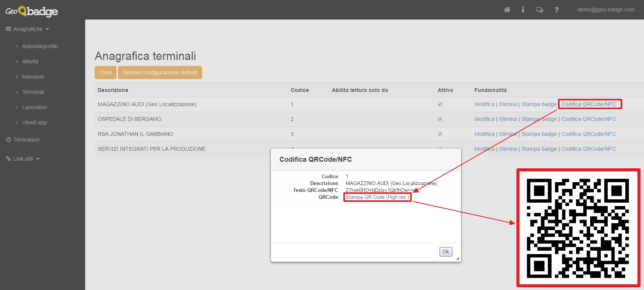Click Elimina for OSPEDALE DI BERGAMO
644x290 pixels.
coord(508,119)
